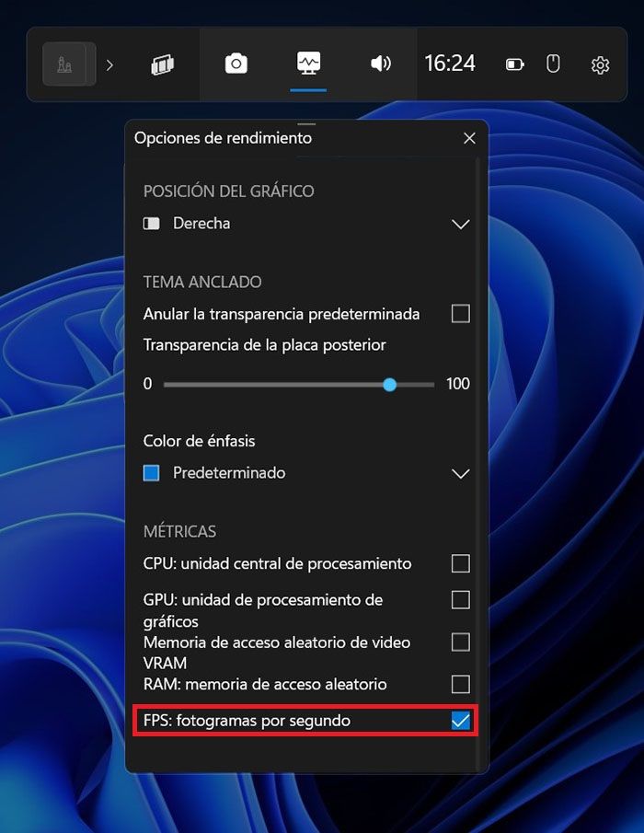
Task: Expand the Predeterminado accent color dropdown
Action: point(306,473)
